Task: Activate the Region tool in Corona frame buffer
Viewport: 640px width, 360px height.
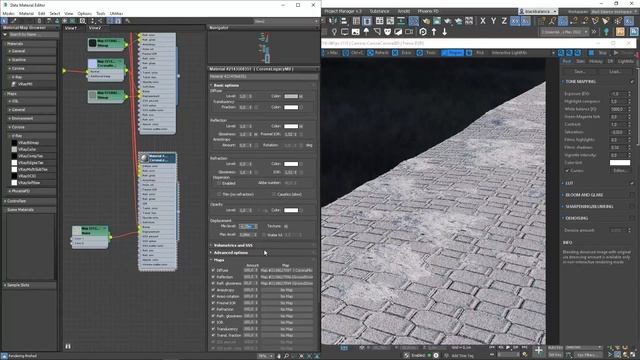Action: tap(452, 53)
